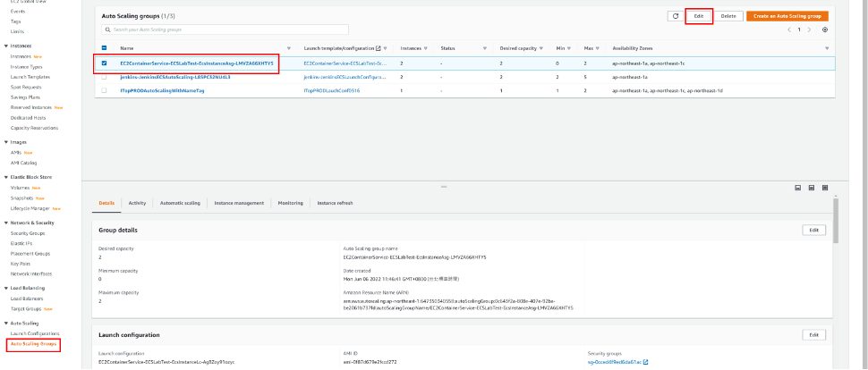Select the ITopPRODAutoScalingWithNameTag checkbox
This screenshot has width=868, height=370.
105,90
